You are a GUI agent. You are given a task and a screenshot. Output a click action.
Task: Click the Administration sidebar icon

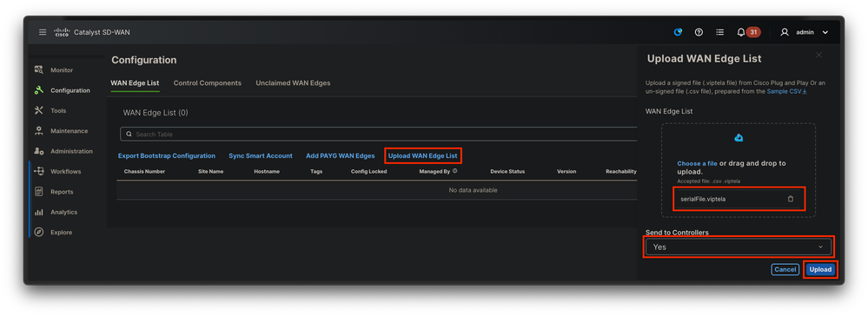point(39,151)
